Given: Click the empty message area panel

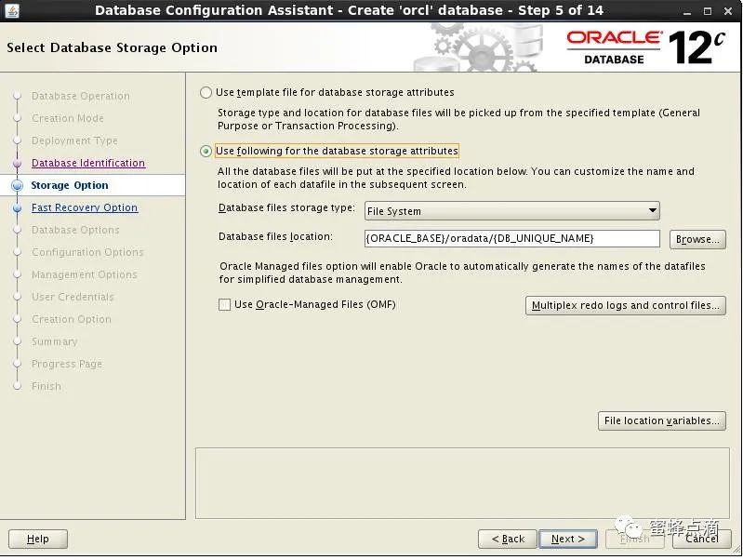Looking at the screenshot, I should (462, 483).
